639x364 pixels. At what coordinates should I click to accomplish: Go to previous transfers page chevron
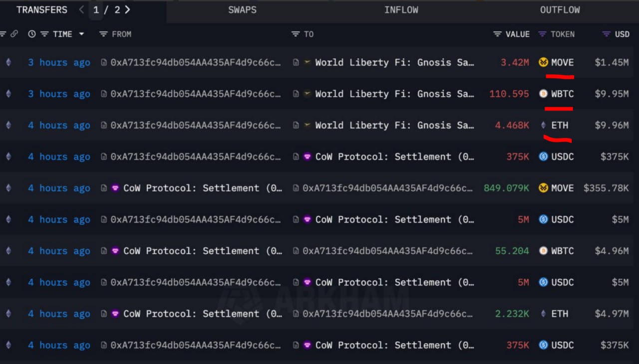[x=82, y=10]
